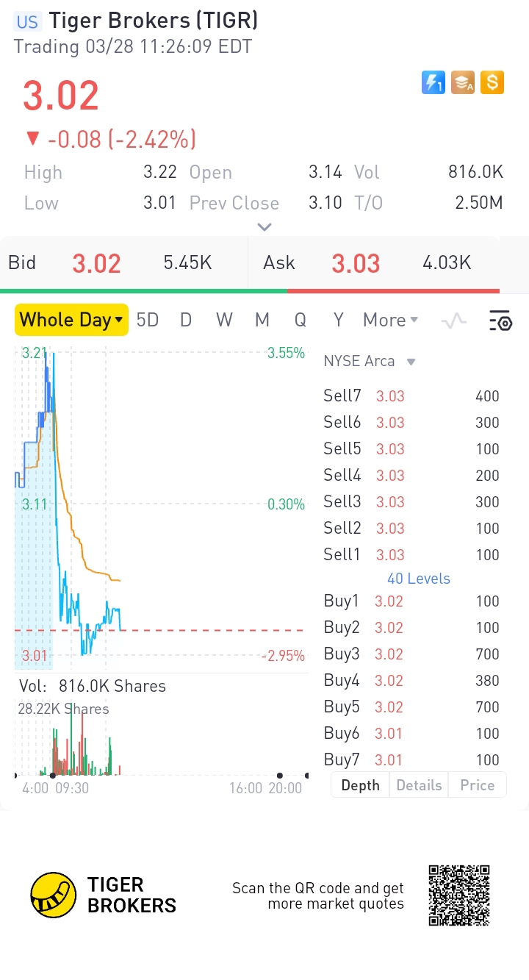
Task: Select the Buy1 order row
Action: [x=411, y=601]
